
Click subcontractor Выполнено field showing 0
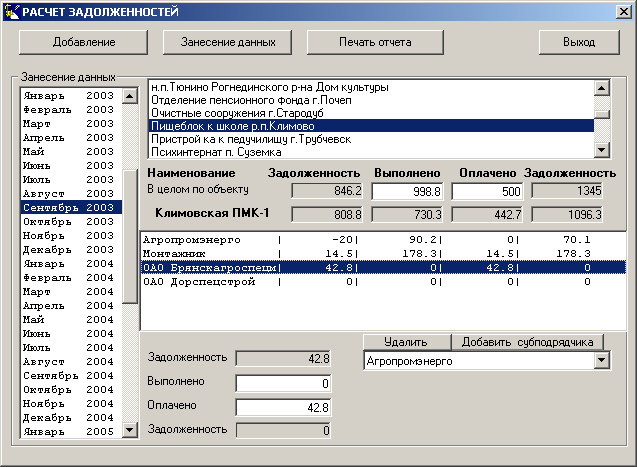(x=284, y=383)
